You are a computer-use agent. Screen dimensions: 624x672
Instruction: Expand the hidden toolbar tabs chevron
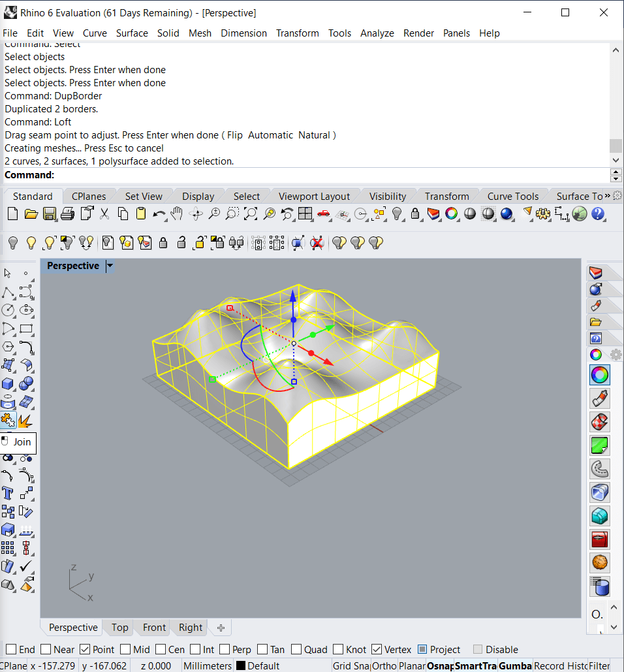[x=608, y=196]
